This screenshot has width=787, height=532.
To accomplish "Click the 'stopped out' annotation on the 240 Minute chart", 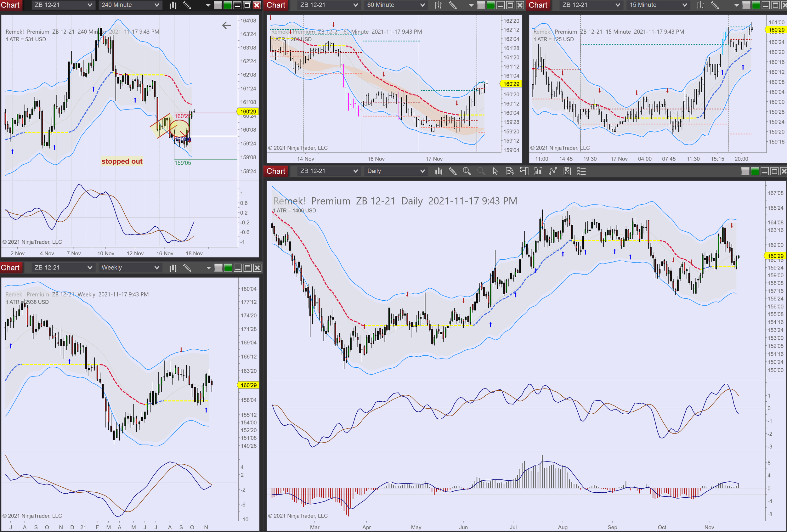I will [122, 161].
